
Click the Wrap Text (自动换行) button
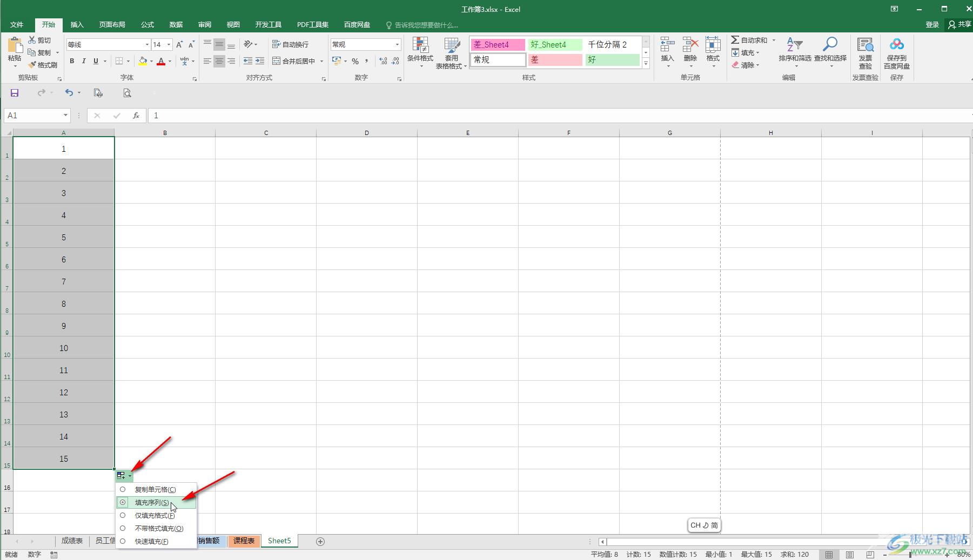pyautogui.click(x=291, y=44)
